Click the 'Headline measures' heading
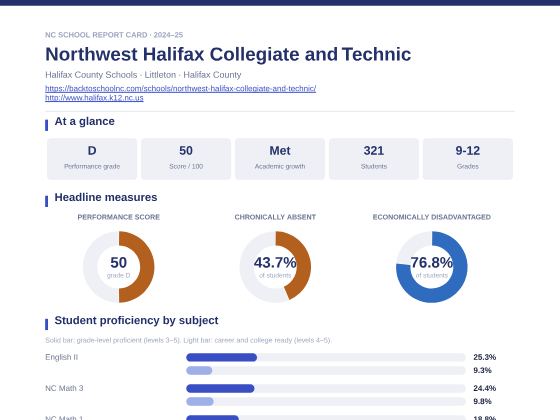560x420 pixels. (106, 197)
